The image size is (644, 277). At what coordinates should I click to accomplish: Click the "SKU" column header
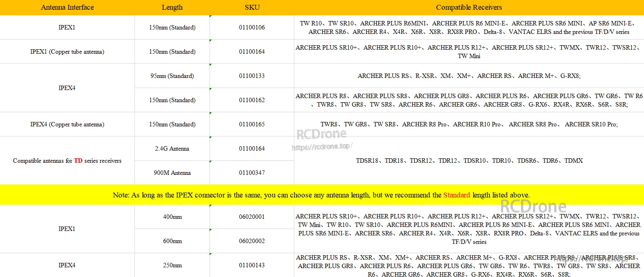click(252, 7)
